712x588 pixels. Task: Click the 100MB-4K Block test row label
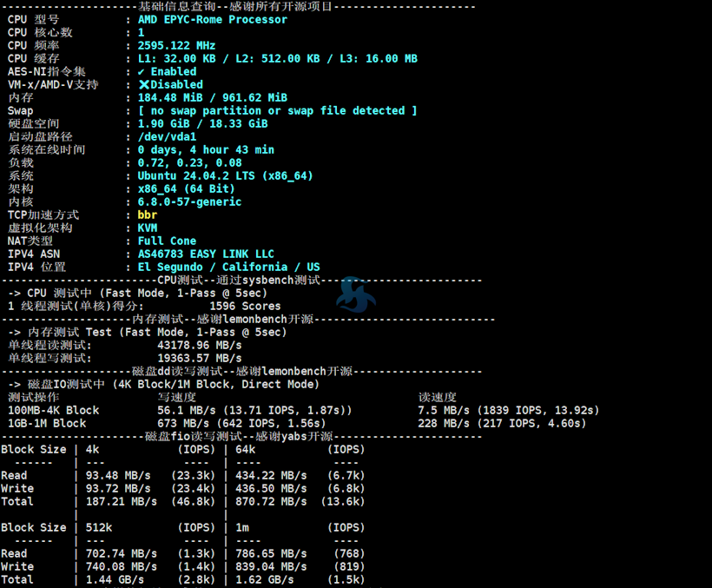53,410
